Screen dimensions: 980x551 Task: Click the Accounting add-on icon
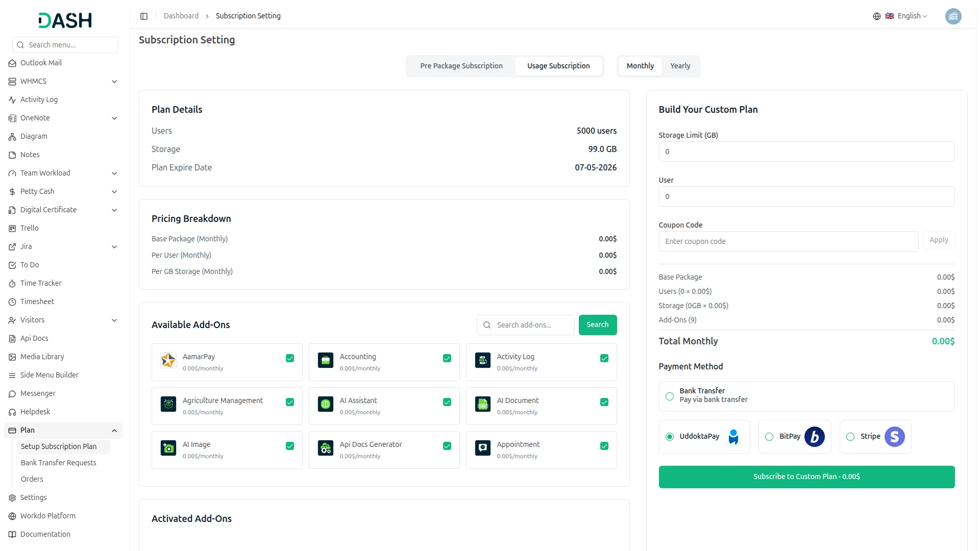click(326, 360)
